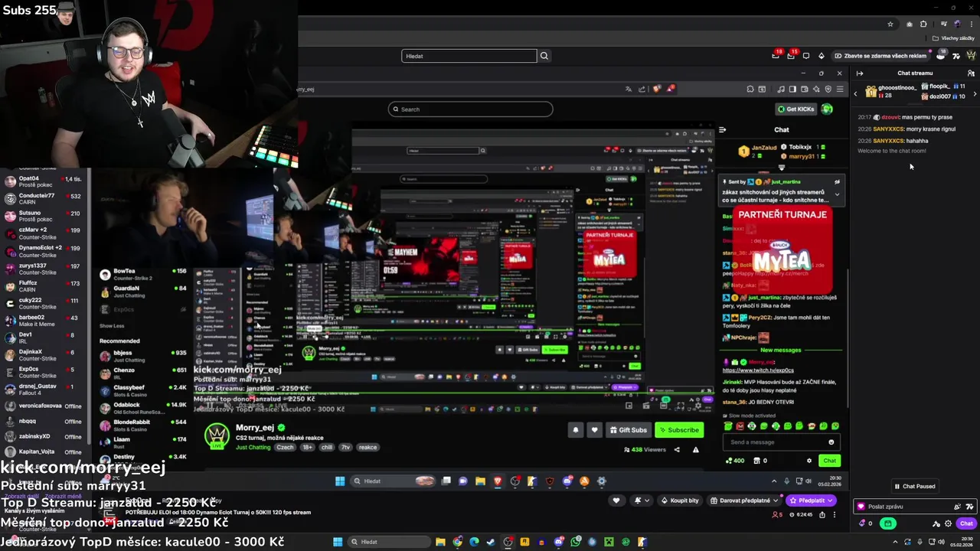Viewport: 980px width, 551px height.
Task: Open Just Chatting category link
Action: 253,448
